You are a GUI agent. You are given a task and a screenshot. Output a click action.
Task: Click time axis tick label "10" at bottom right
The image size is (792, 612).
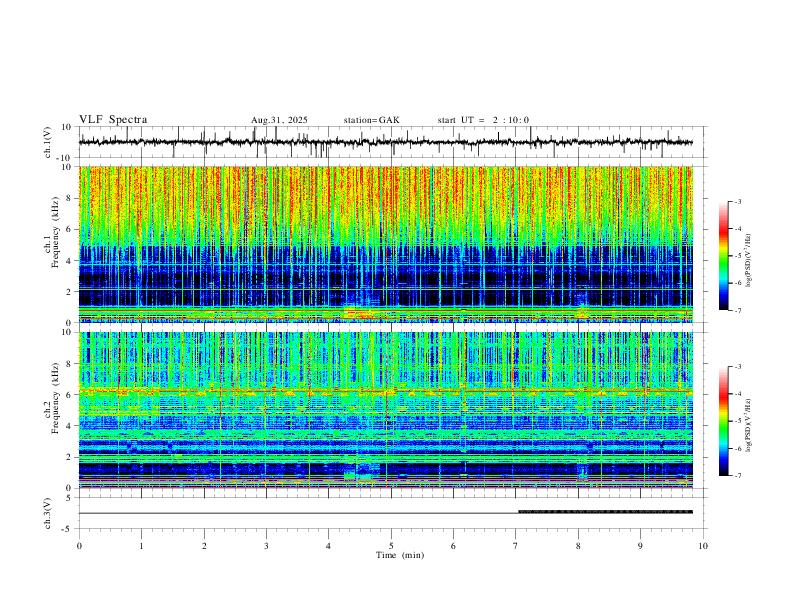(x=703, y=546)
